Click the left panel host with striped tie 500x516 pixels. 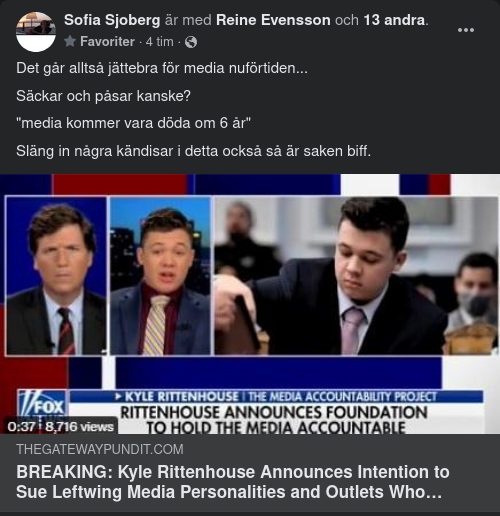[56, 276]
